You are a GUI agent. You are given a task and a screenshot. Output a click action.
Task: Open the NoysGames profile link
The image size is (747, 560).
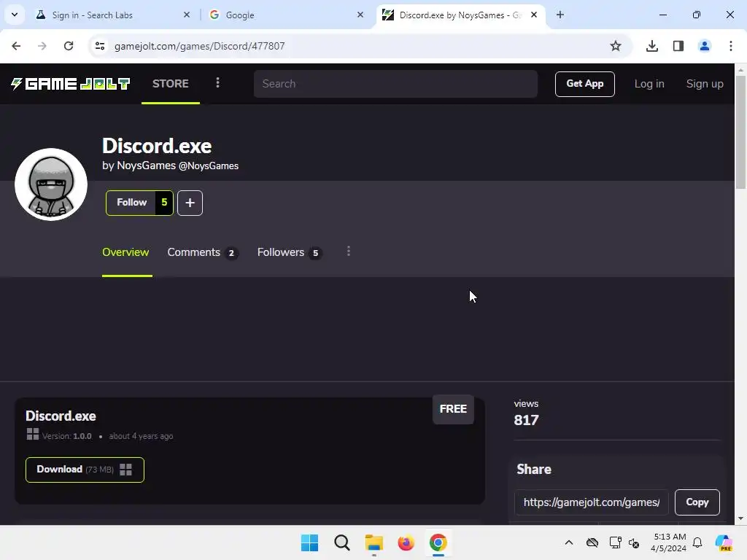click(146, 166)
